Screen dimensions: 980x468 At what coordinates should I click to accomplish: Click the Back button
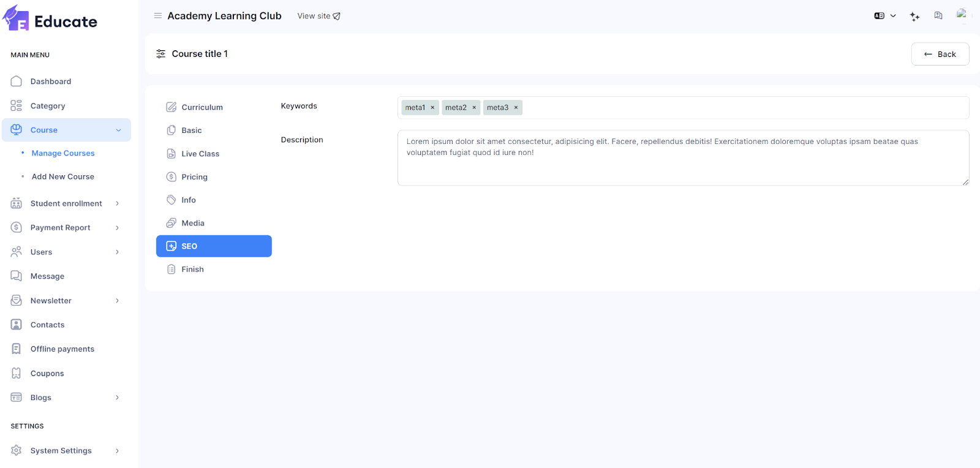click(x=940, y=54)
